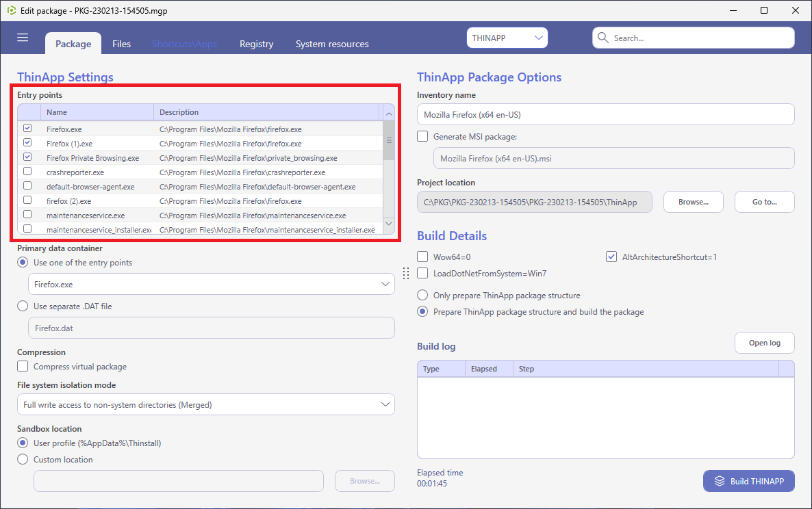Screen dimensions: 812x509
Task: Switch to the Package tab
Action: 73,44
